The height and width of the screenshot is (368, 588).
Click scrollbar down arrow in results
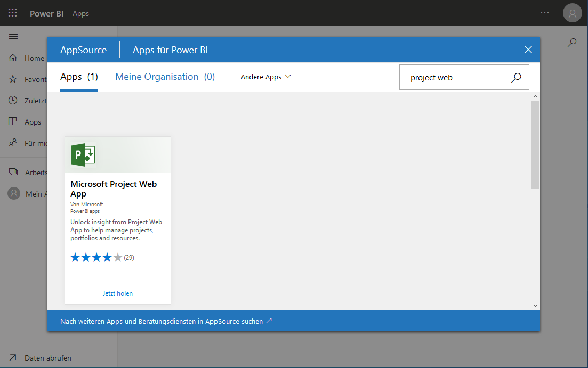tap(536, 305)
